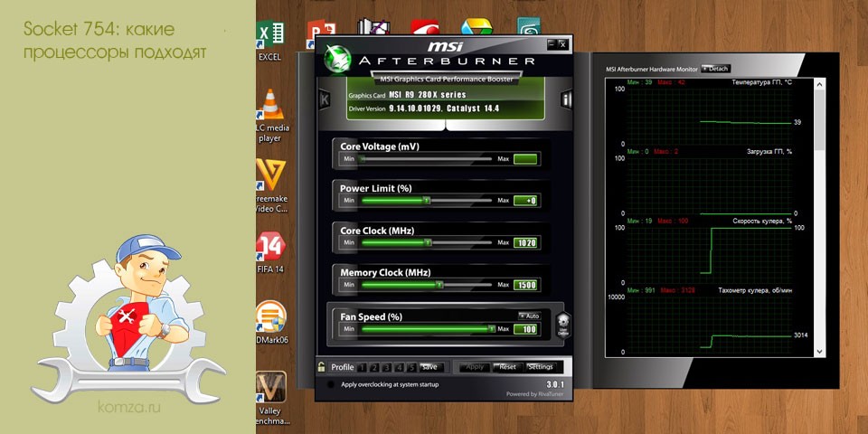Click the profile Save button
Image resolution: width=868 pixels, height=434 pixels.
[x=431, y=367]
